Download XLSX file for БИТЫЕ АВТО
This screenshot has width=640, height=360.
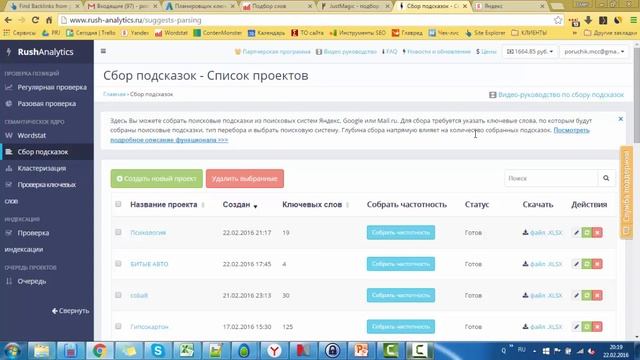tap(542, 264)
